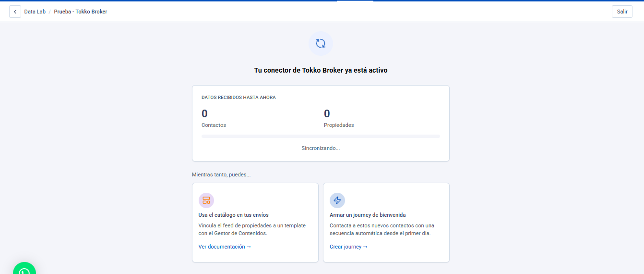The image size is (644, 274).
Task: Open the Ver documentación link
Action: [x=225, y=247]
